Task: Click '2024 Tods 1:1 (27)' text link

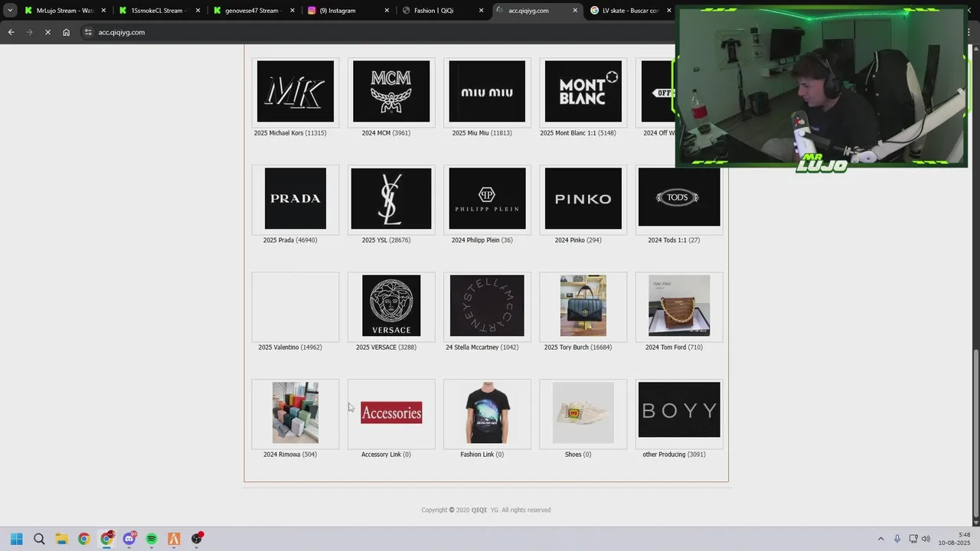Action: click(x=674, y=240)
